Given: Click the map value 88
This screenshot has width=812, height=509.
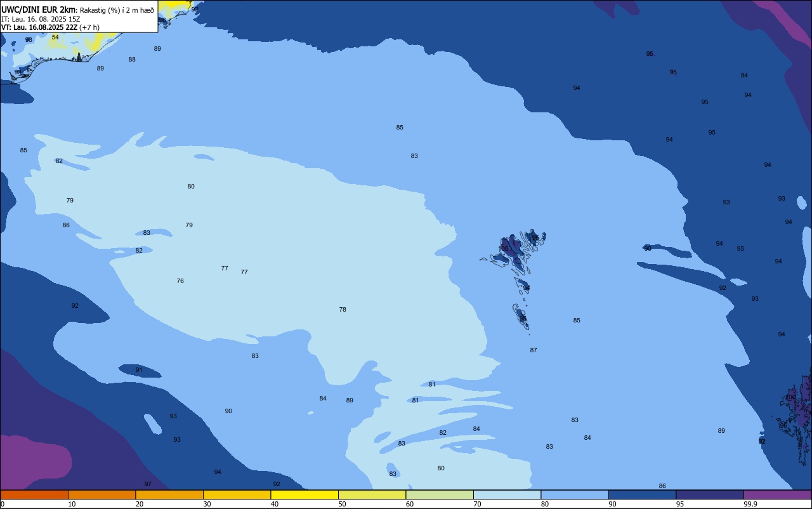Looking at the screenshot, I should [132, 59].
